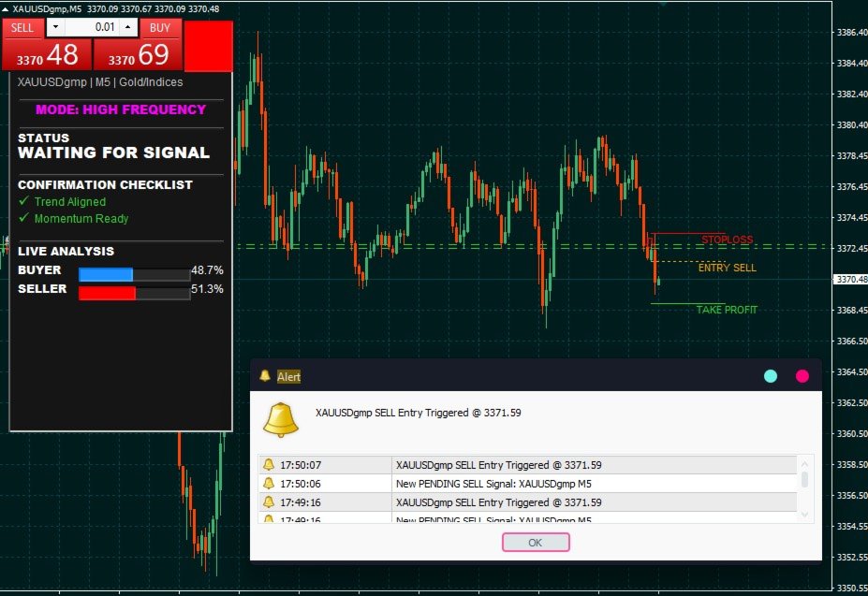Image resolution: width=868 pixels, height=596 pixels.
Task: Click the STOPLOSS line label on the chart
Action: pos(727,240)
